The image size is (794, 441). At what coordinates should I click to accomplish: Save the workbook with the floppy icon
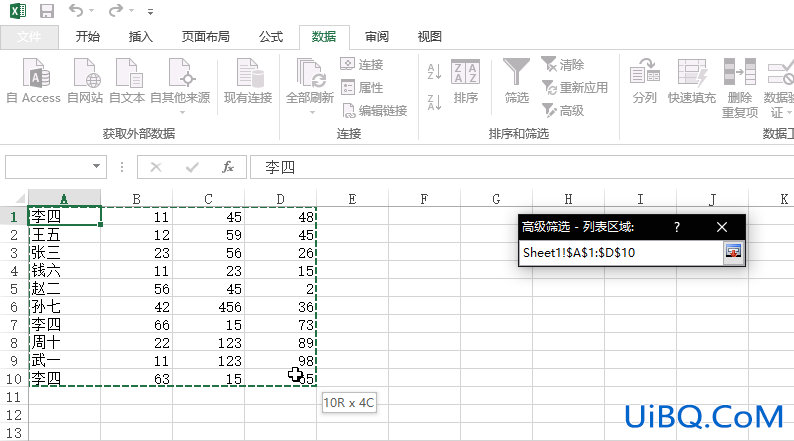47,11
